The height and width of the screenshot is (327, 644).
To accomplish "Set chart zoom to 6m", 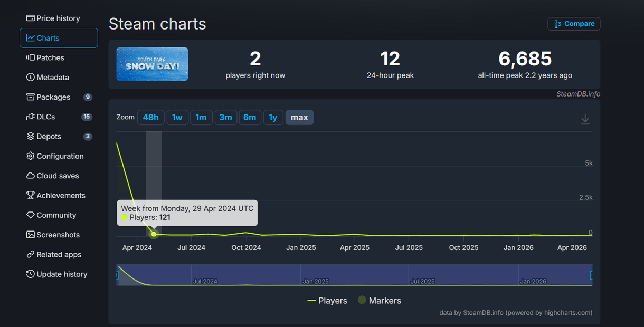I will click(250, 117).
